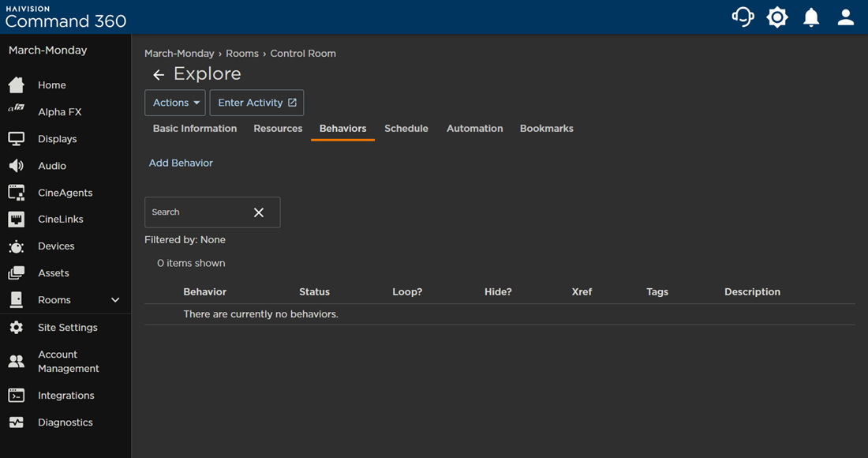Open Displays in the sidebar
This screenshot has width=868, height=458.
point(58,138)
